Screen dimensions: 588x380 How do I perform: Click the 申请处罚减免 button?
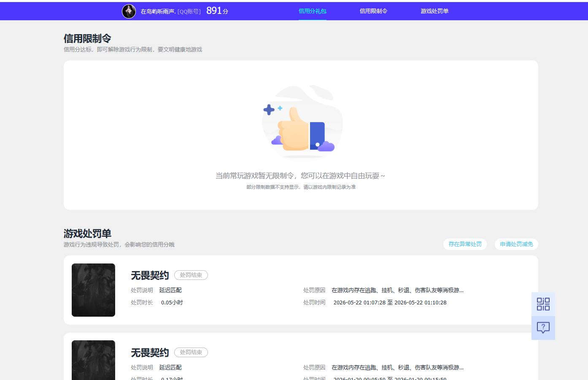coord(516,244)
